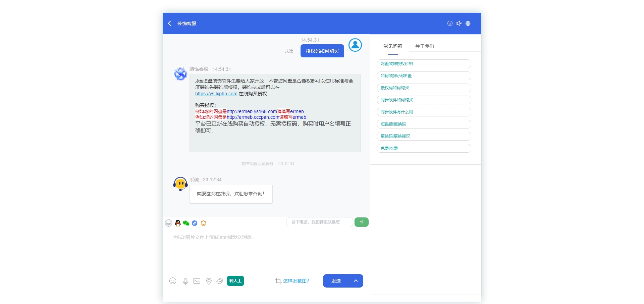Viewport: 644px width, 304px height.
Task: Expand send options arrow beside 发送
Action: 356,281
